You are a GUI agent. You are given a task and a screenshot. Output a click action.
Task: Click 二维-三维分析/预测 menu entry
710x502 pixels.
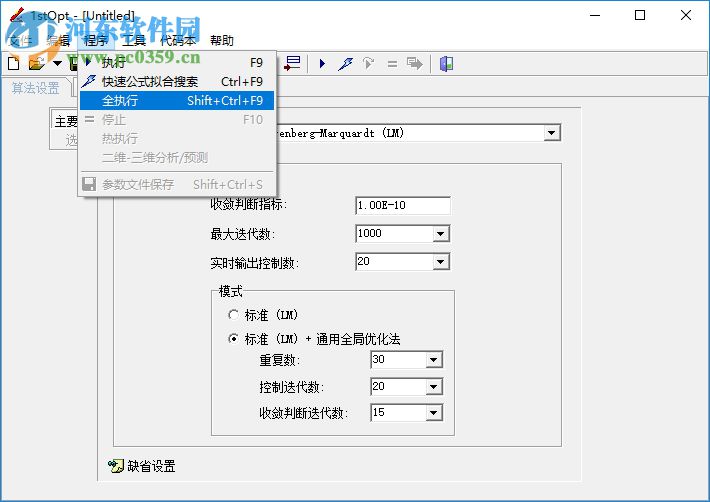177,158
